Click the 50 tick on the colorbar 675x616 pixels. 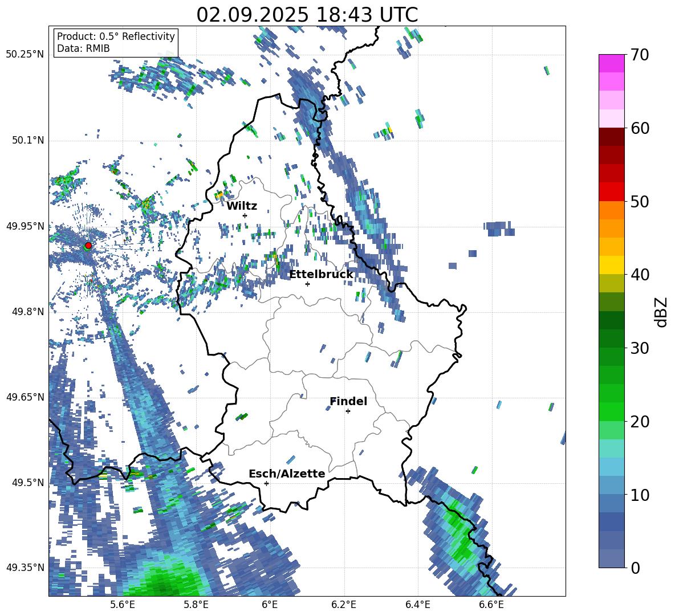pos(640,202)
